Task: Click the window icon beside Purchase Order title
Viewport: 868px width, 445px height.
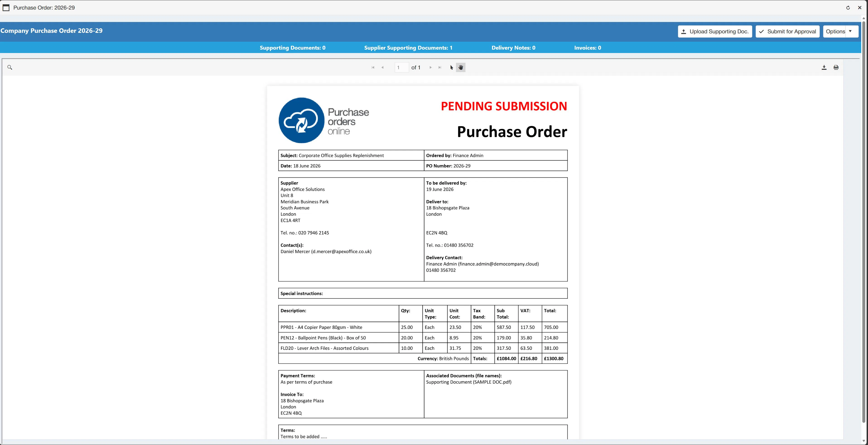Action: tap(6, 7)
